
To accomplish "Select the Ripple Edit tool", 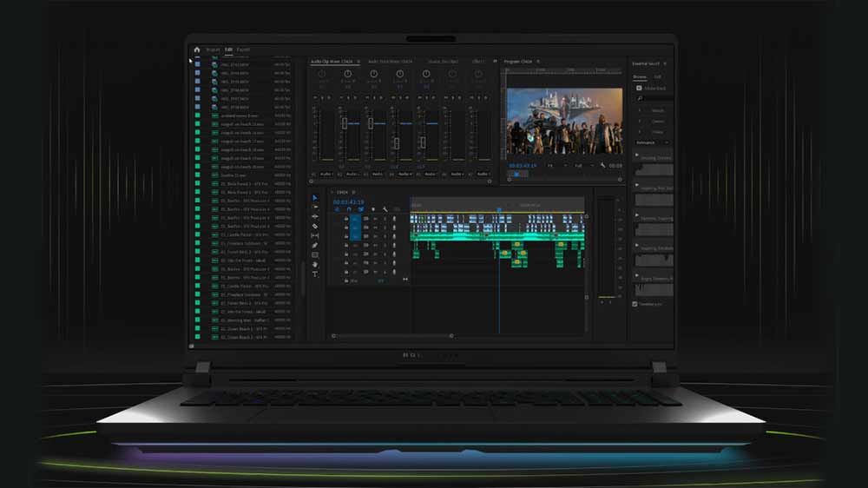I will point(315,216).
